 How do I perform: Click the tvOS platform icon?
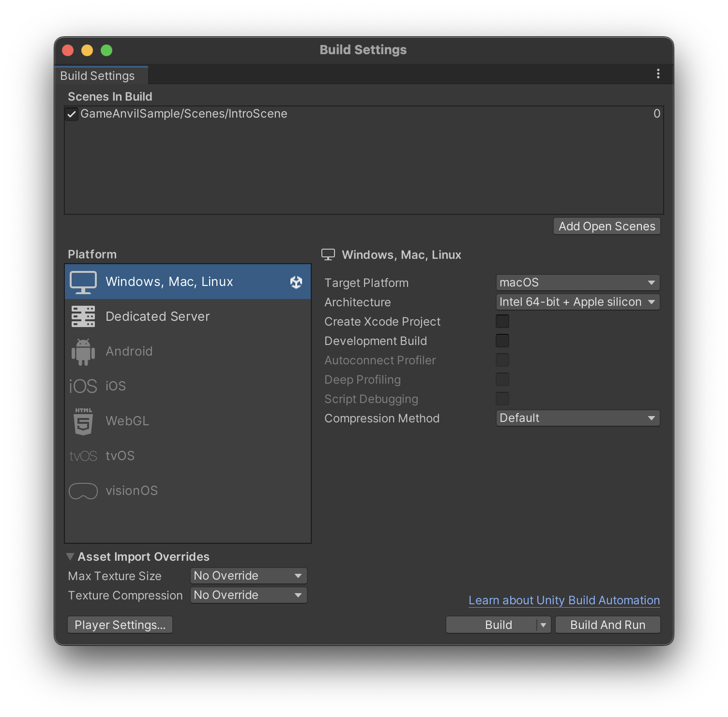tap(83, 456)
